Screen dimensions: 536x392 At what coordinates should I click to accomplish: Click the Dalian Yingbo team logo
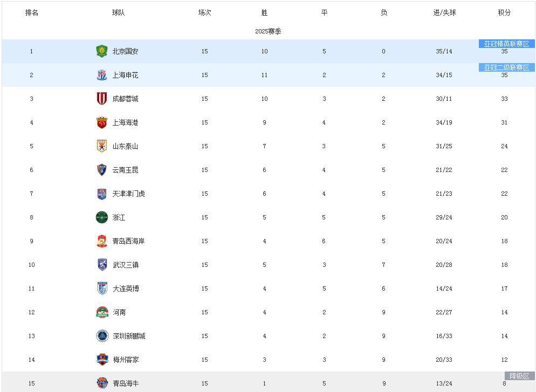[x=102, y=288]
